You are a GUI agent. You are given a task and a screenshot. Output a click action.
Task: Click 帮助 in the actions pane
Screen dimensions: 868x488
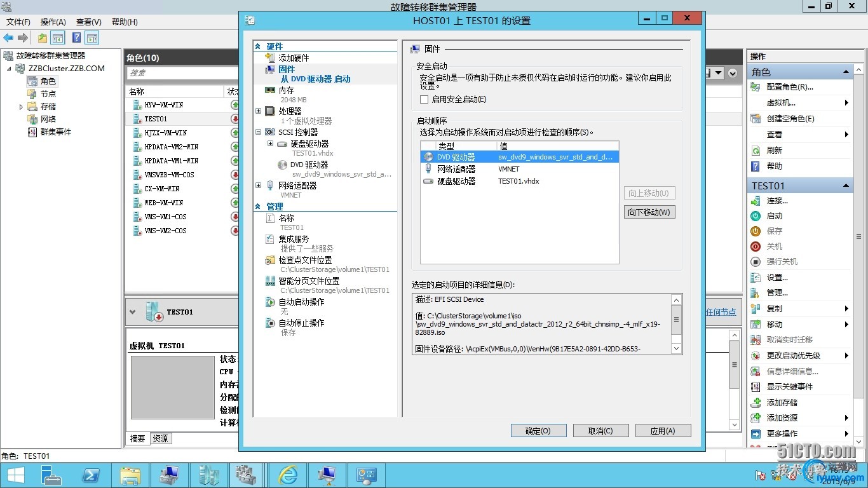pyautogui.click(x=775, y=166)
